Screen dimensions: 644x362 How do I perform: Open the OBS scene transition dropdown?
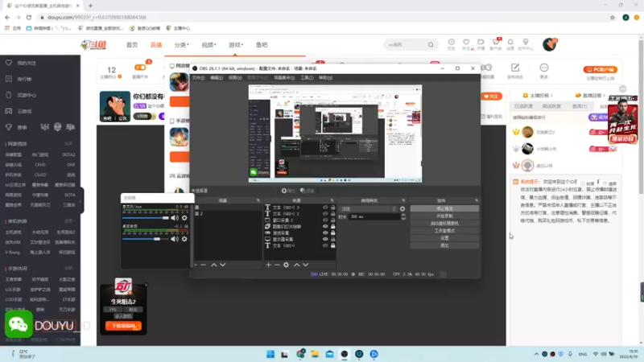[368, 209]
